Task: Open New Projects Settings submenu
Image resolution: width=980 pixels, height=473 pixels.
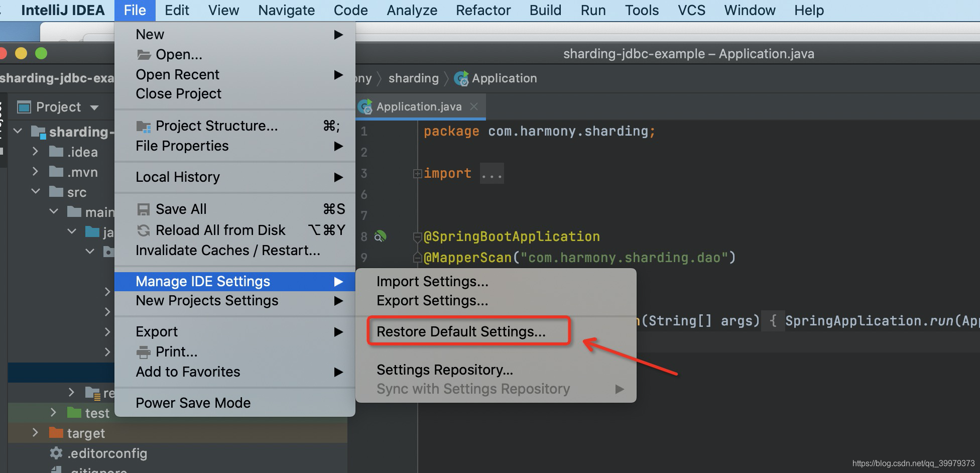Action: (235, 300)
